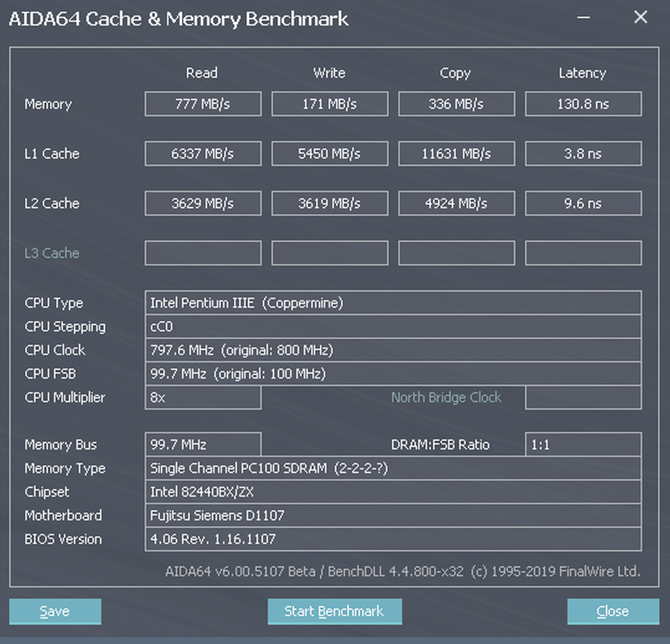Click the DRAM:FSB Ratio label
The image size is (670, 644).
tap(440, 445)
